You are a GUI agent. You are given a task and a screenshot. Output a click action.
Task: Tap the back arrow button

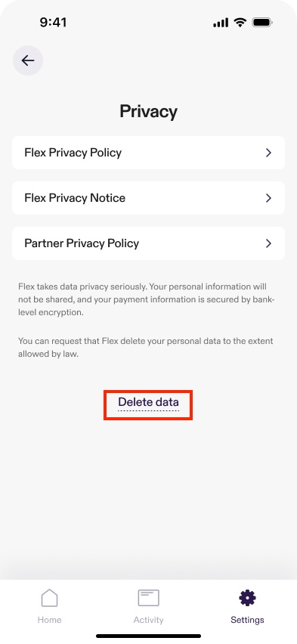tap(28, 60)
